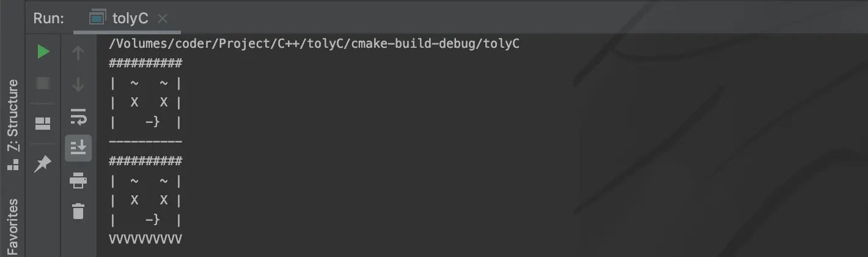The width and height of the screenshot is (868, 257).
Task: Print the console output
Action: coord(78,180)
